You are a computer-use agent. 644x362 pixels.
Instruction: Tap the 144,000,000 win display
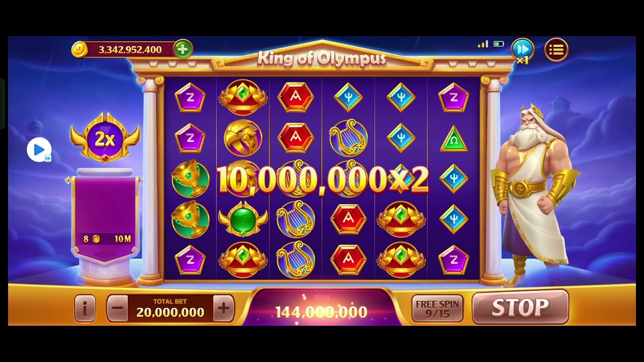(321, 312)
